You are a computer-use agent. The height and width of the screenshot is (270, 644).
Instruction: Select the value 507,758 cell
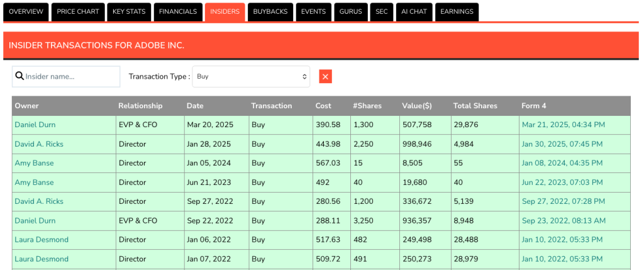click(425, 125)
